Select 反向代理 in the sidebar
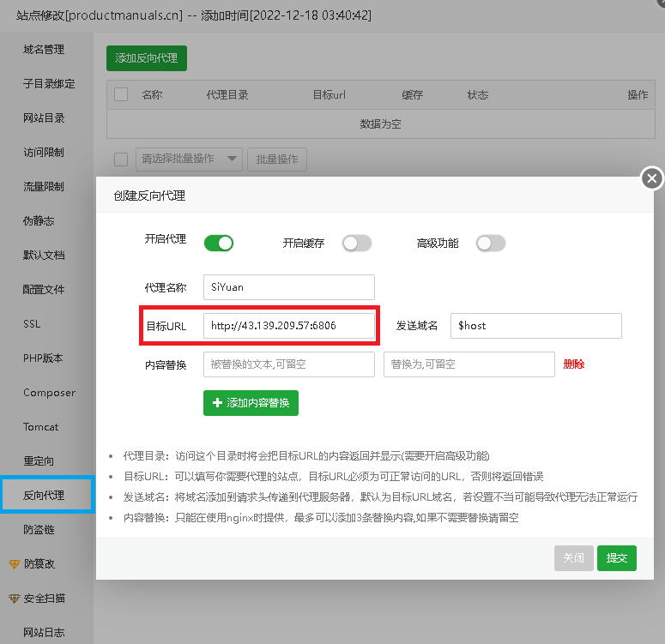 pyautogui.click(x=46, y=495)
